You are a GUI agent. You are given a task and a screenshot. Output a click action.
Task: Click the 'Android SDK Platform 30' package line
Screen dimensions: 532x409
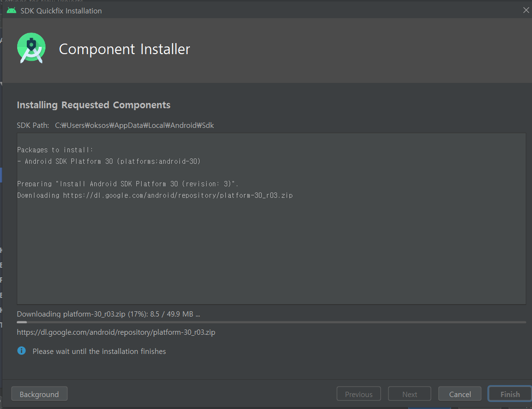tap(109, 161)
